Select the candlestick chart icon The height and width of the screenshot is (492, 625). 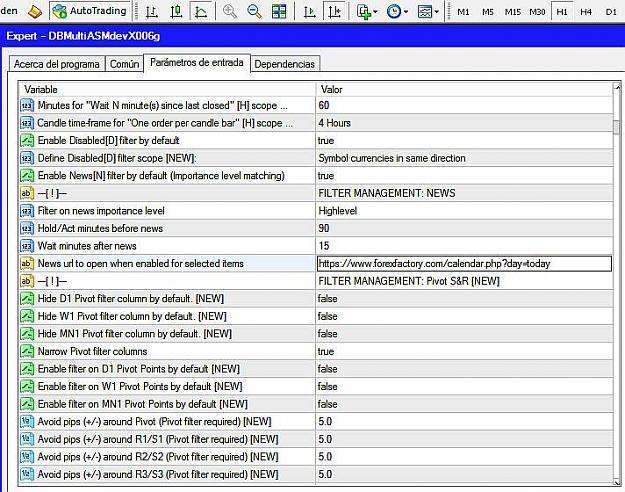176,12
